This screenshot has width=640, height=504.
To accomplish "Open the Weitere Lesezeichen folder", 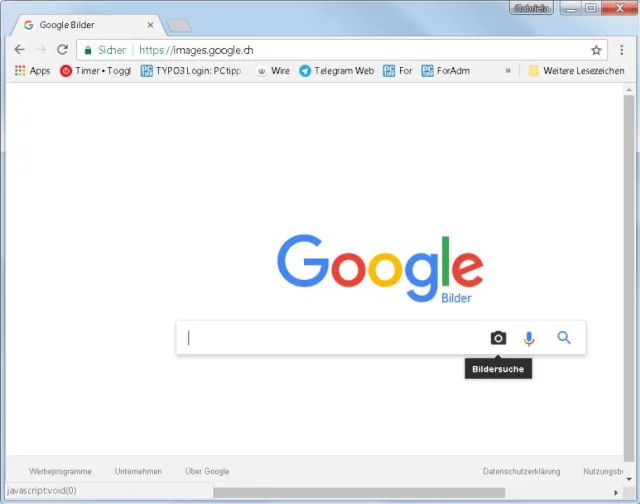I will (576, 71).
